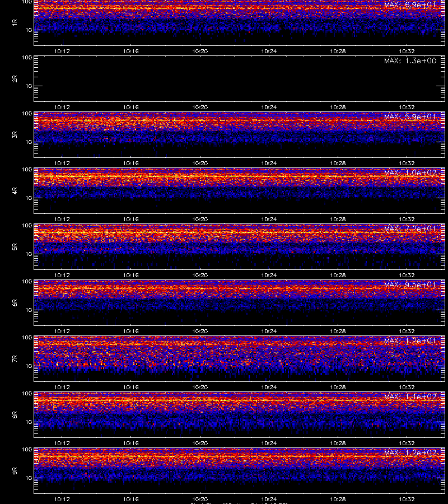Click inside the empty black 2R spectrogram panel
This screenshot has height=504, width=448.
239,79
